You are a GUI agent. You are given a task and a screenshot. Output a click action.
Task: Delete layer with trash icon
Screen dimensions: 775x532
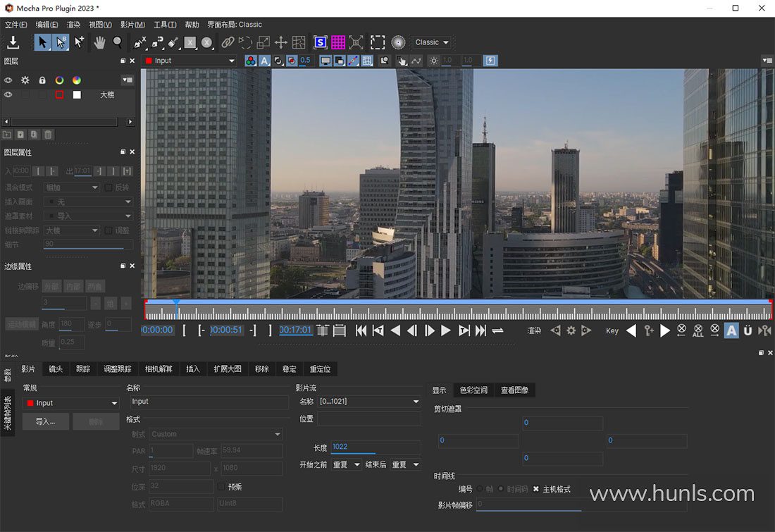coord(48,135)
